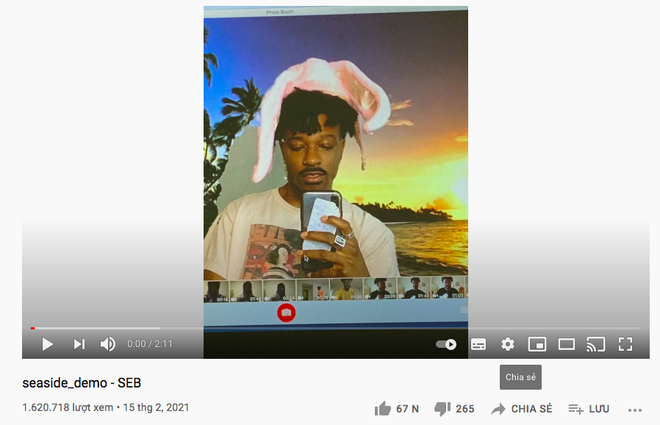The width and height of the screenshot is (660, 425).
Task: Enable theater mode view
Action: coord(566,344)
